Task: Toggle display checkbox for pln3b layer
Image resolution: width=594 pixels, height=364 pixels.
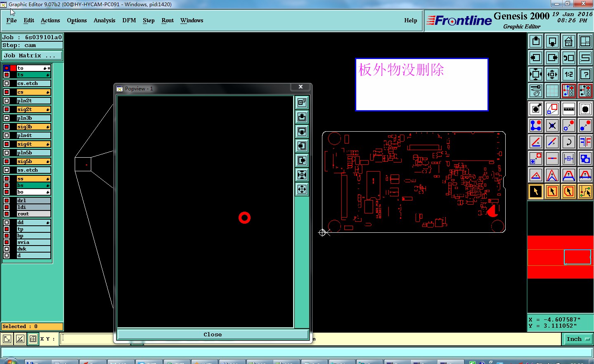Action: click(x=7, y=118)
